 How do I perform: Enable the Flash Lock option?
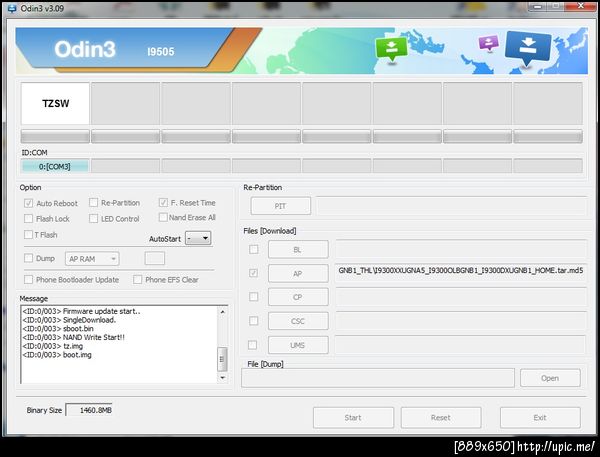click(x=28, y=219)
